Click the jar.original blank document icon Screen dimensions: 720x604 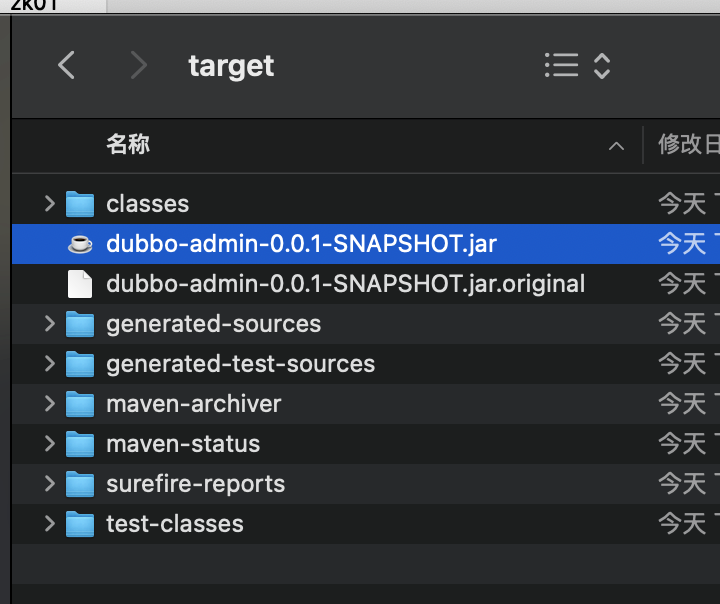pyautogui.click(x=80, y=284)
